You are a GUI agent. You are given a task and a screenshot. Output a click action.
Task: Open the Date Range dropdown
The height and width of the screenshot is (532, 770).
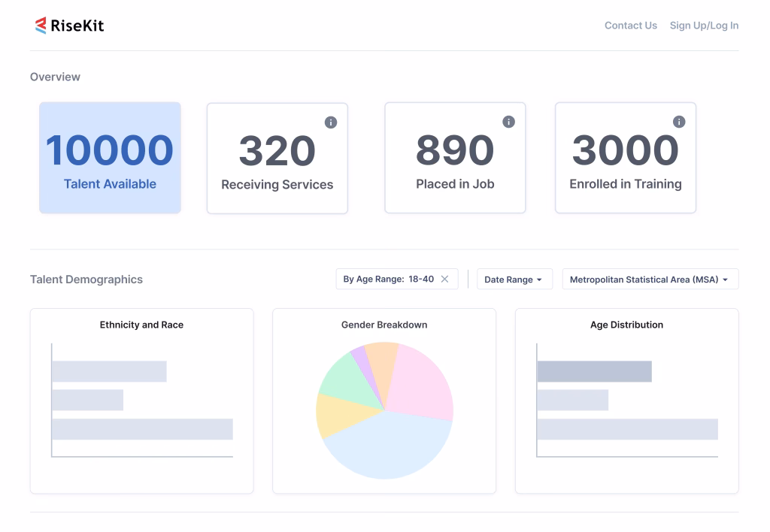pos(514,280)
